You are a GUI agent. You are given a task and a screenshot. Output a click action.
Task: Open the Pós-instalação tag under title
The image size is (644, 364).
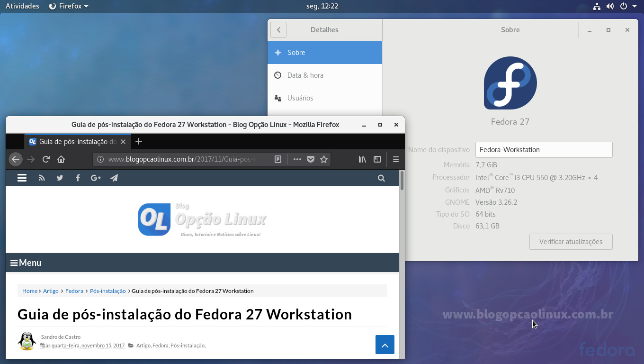tap(188, 346)
